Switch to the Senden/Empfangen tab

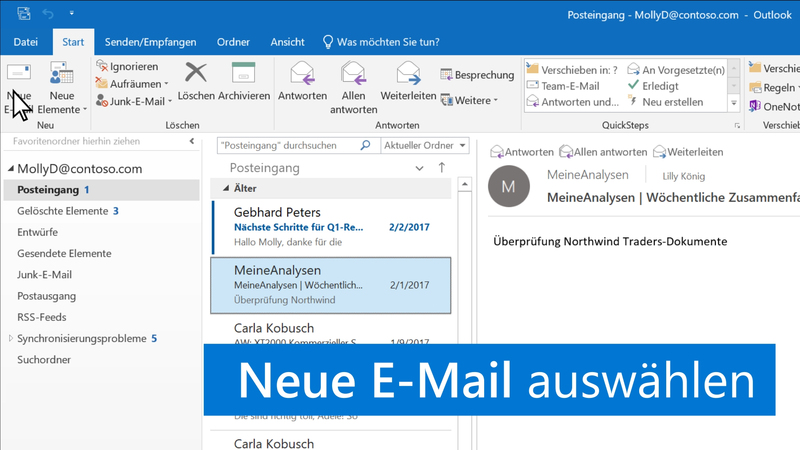pyautogui.click(x=151, y=42)
